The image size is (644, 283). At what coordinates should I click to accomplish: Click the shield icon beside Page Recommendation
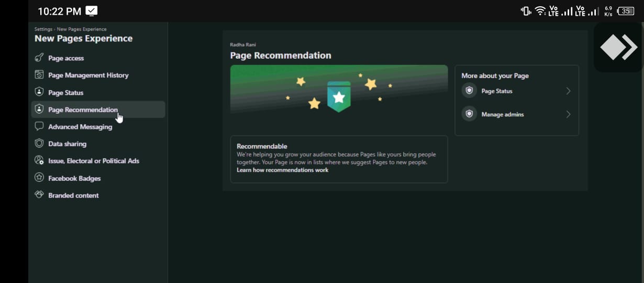coord(39,110)
